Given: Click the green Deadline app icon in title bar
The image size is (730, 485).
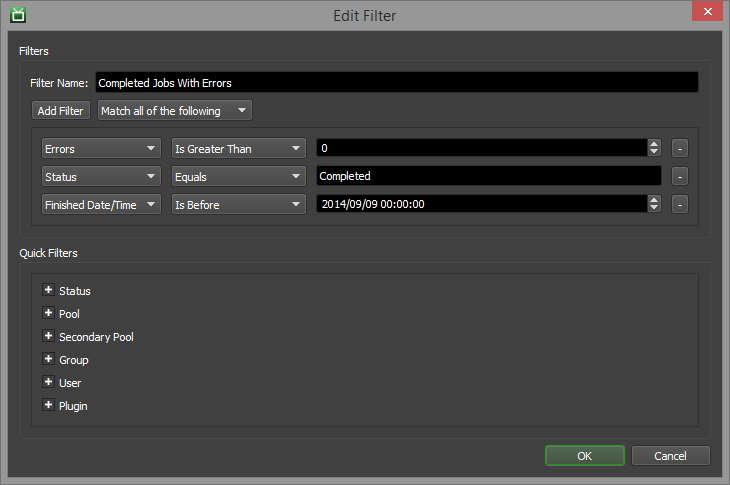Looking at the screenshot, I should [x=18, y=15].
